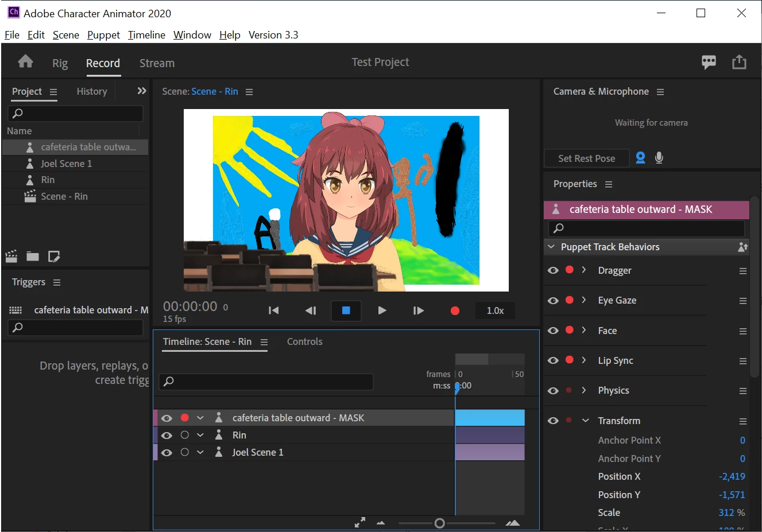Click the Stop button
This screenshot has height=532, width=762.
(346, 310)
